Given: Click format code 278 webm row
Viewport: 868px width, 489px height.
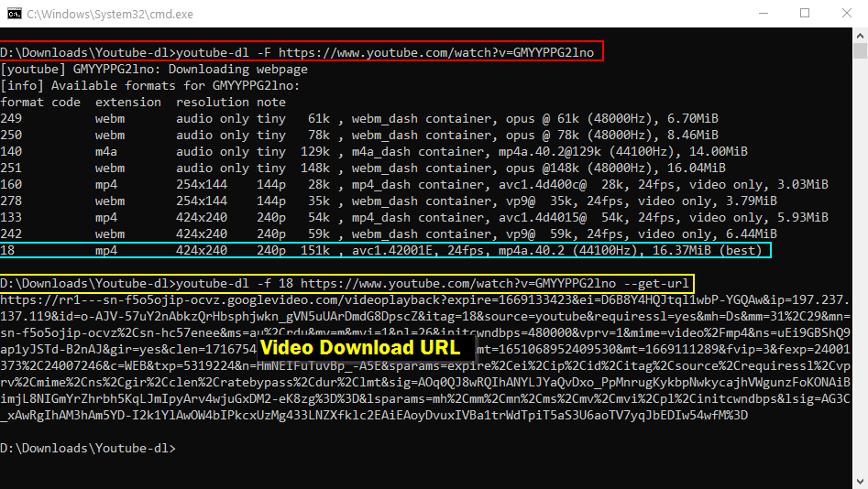Looking at the screenshot, I should click(389, 201).
